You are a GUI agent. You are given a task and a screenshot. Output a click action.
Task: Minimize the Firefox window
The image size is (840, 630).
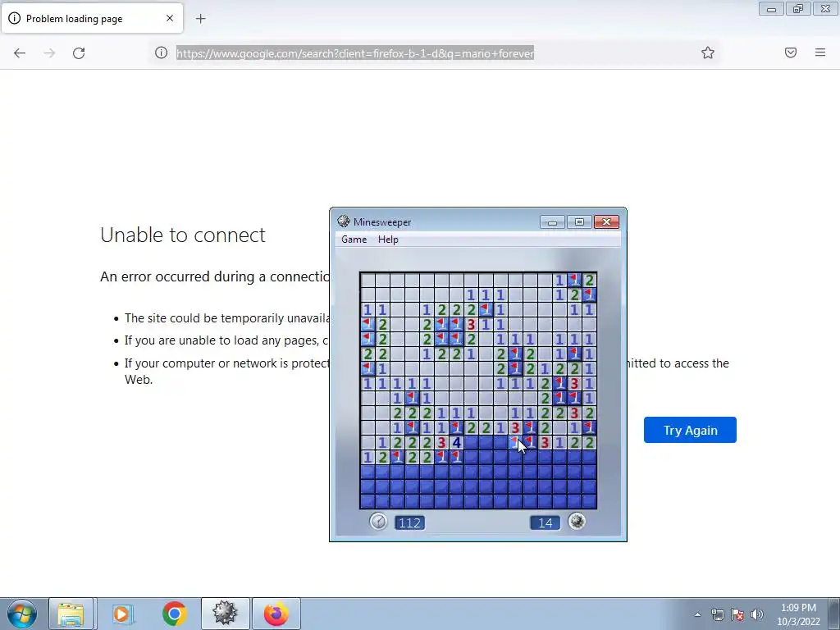pyautogui.click(x=771, y=9)
